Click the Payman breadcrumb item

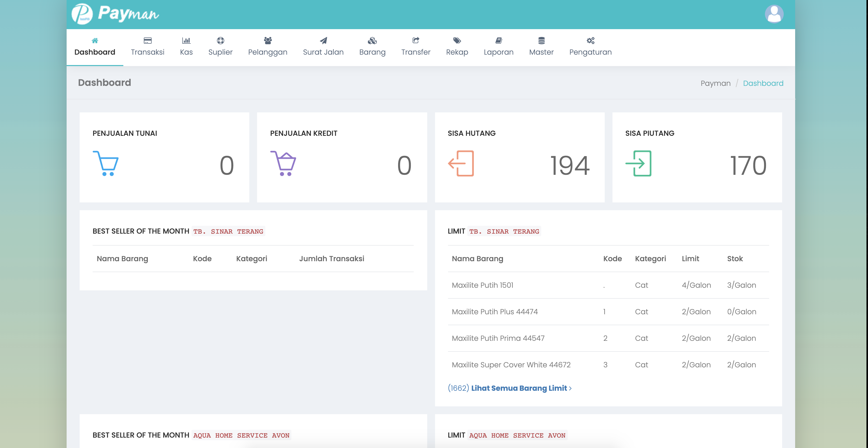tap(715, 83)
